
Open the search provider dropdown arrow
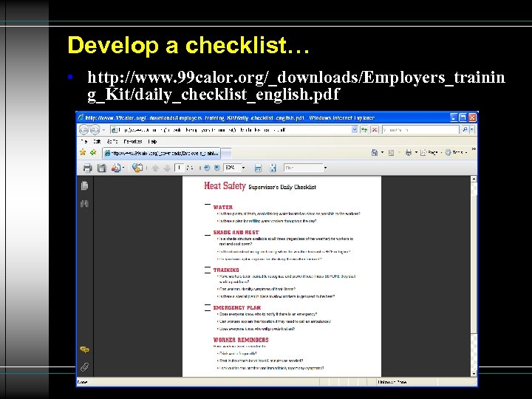[471, 129]
